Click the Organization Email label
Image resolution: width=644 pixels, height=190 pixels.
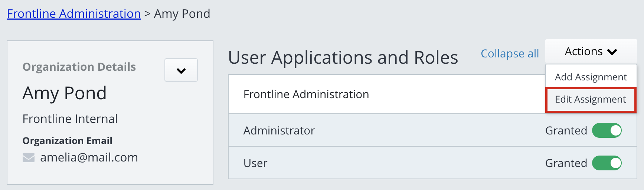click(x=68, y=141)
